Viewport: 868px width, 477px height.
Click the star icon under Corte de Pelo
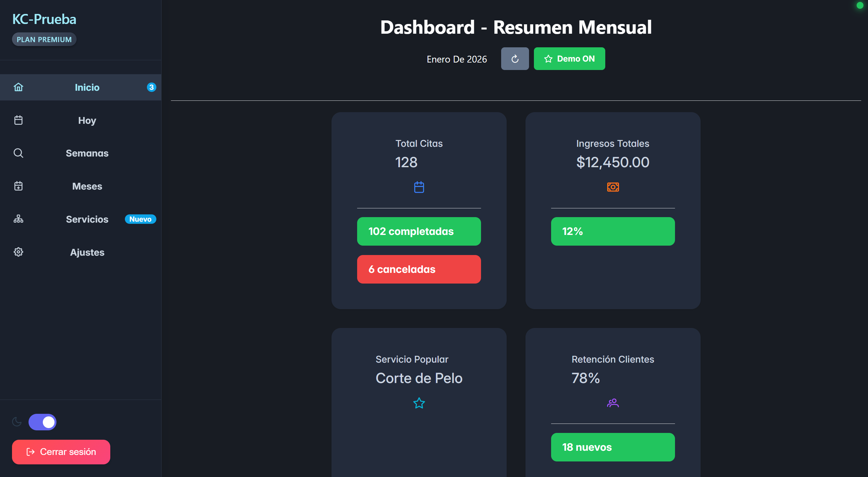pos(419,403)
